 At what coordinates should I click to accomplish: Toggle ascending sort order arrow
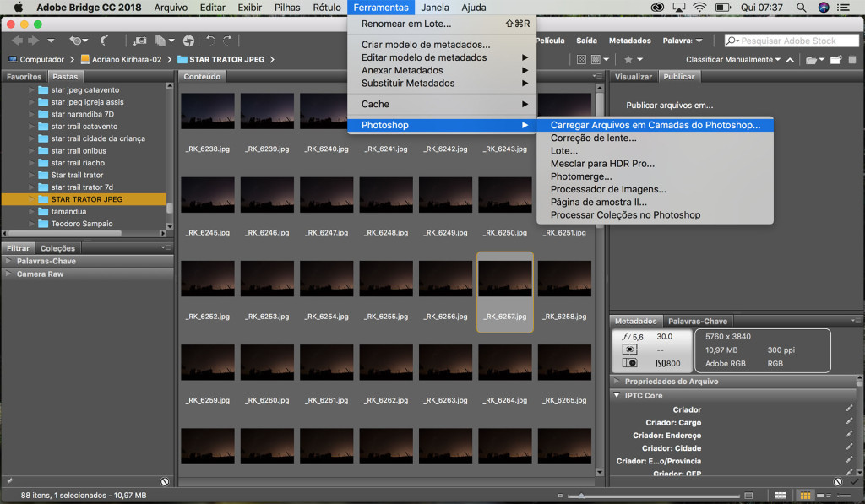790,60
